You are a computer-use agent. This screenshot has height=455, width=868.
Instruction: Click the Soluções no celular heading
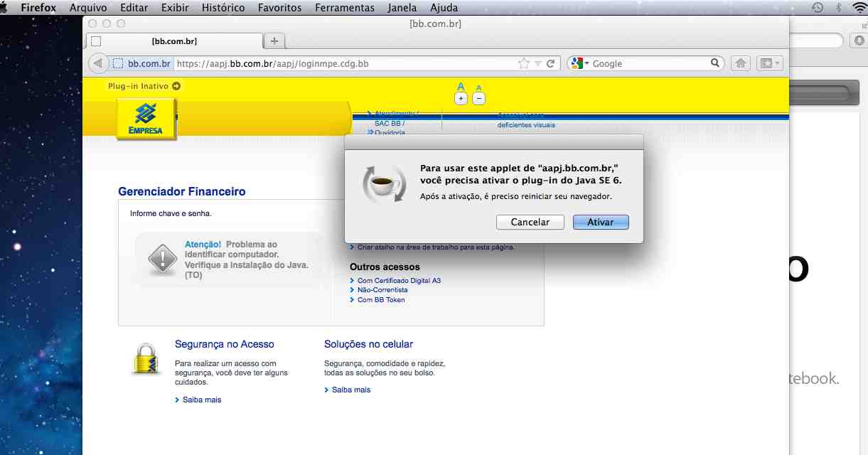(x=368, y=344)
